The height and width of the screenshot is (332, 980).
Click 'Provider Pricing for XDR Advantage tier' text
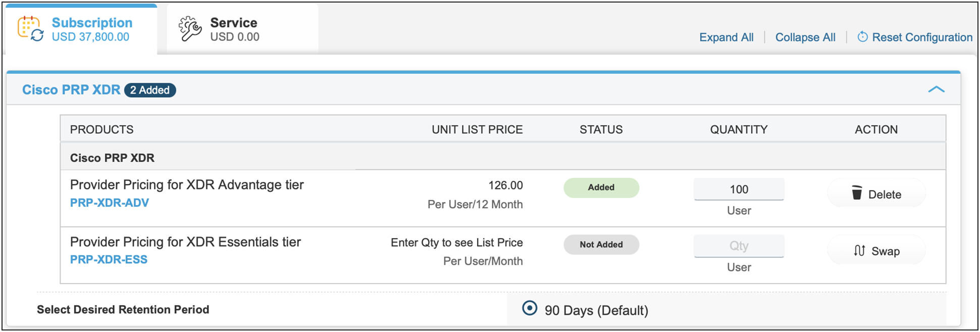[x=187, y=184]
